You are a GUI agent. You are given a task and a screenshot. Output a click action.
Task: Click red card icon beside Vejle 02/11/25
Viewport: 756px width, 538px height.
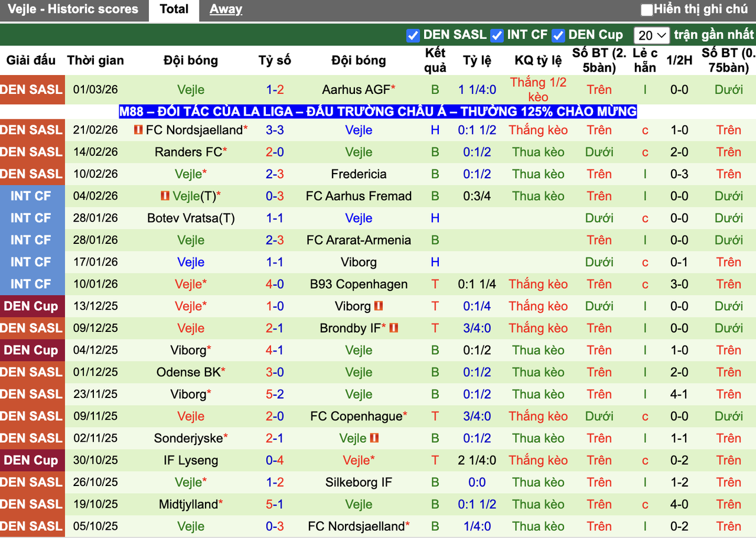pos(374,438)
